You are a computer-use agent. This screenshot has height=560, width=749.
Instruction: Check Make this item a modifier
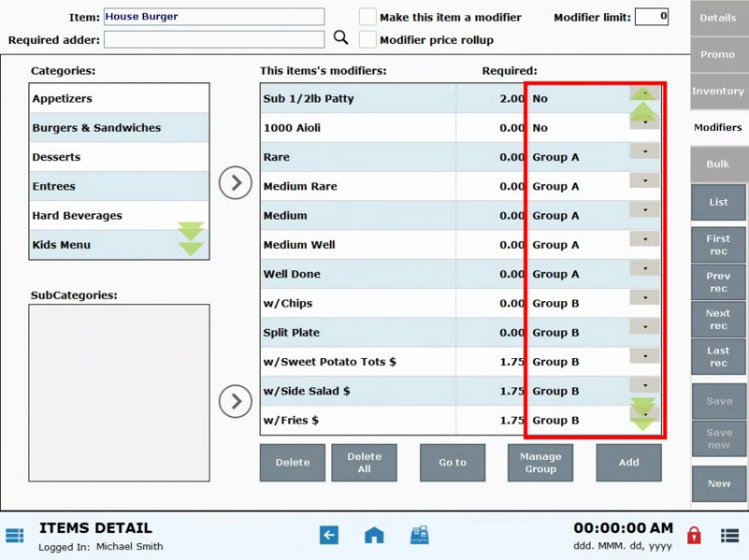coord(368,17)
